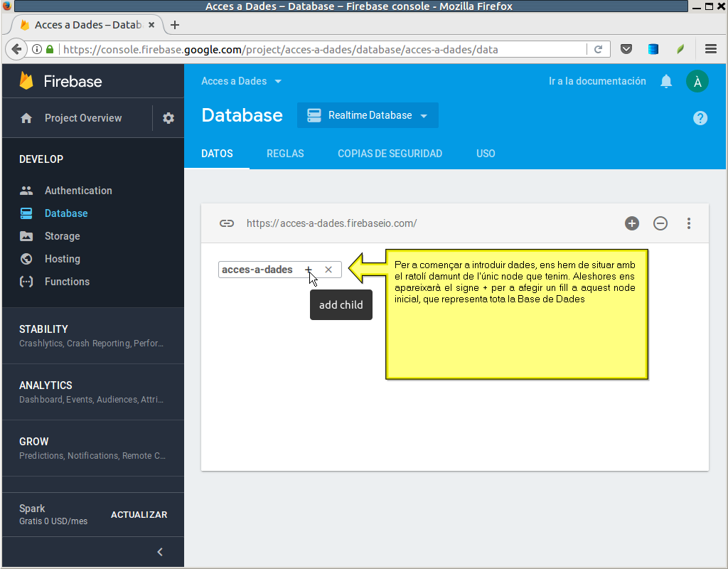Click the browser back button
Viewport: 728px width, 569px height.
tap(16, 49)
